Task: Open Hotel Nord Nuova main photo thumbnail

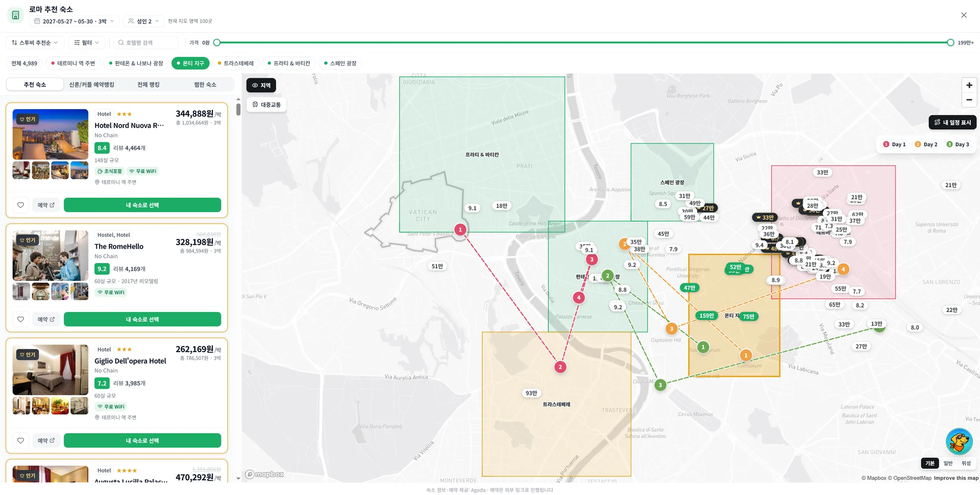Action: 50,134
